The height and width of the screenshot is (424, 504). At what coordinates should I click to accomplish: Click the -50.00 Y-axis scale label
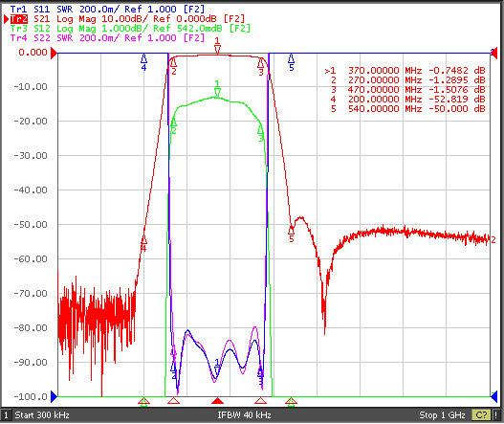pyautogui.click(x=31, y=224)
